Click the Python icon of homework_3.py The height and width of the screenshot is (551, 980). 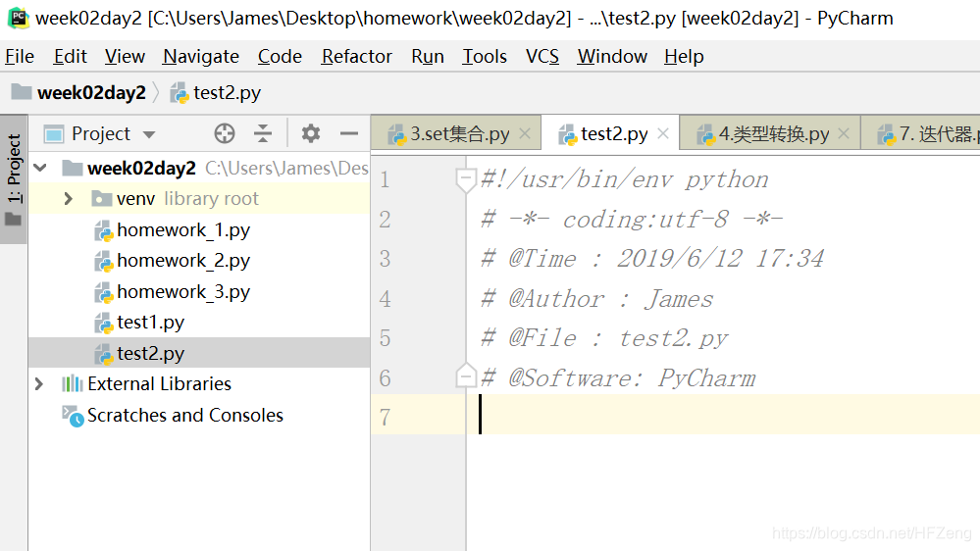103,292
